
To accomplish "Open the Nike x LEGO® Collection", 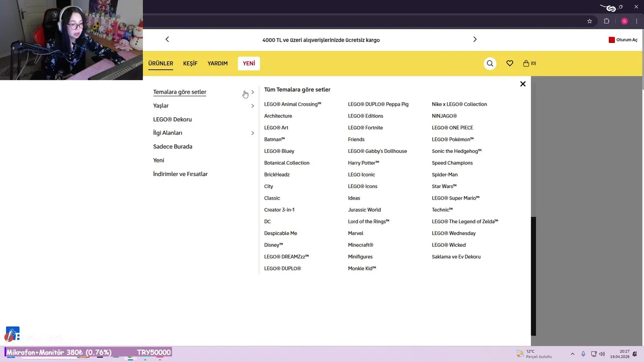I will point(459,104).
